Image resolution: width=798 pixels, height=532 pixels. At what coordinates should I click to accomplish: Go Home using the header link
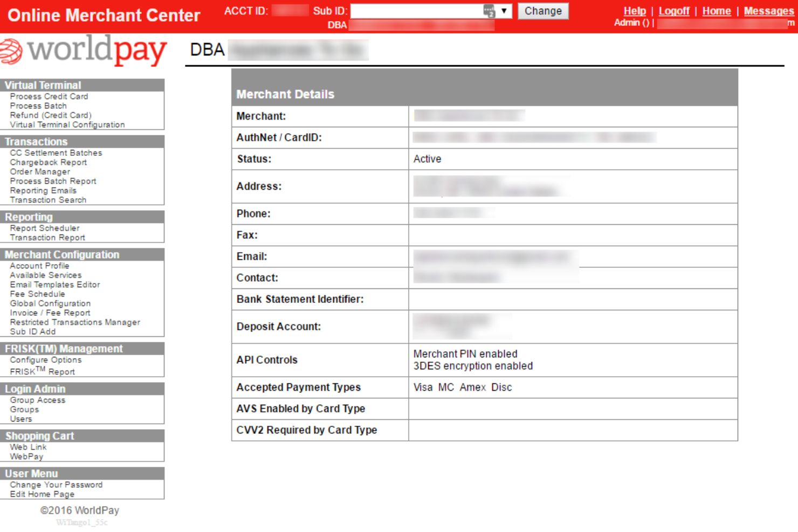pyautogui.click(x=717, y=11)
